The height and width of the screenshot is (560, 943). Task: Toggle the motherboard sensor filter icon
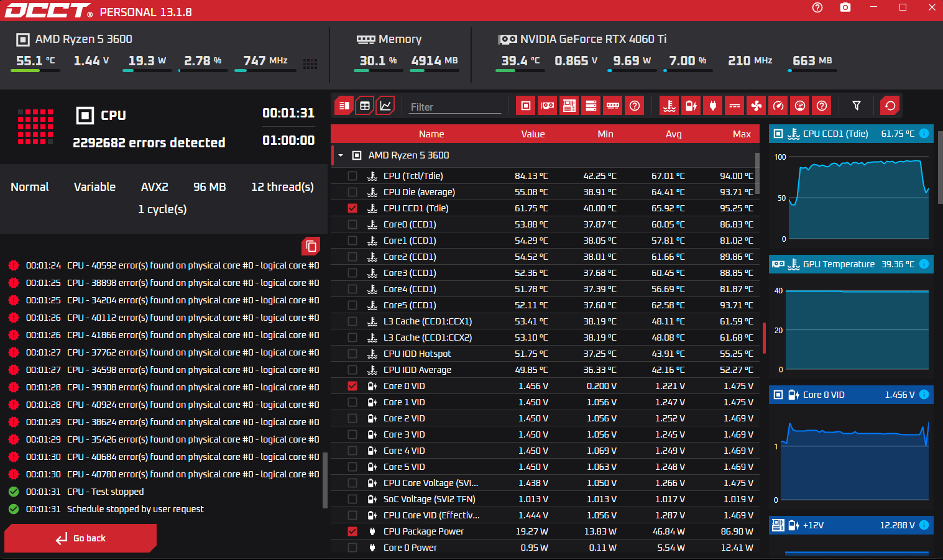(x=569, y=106)
